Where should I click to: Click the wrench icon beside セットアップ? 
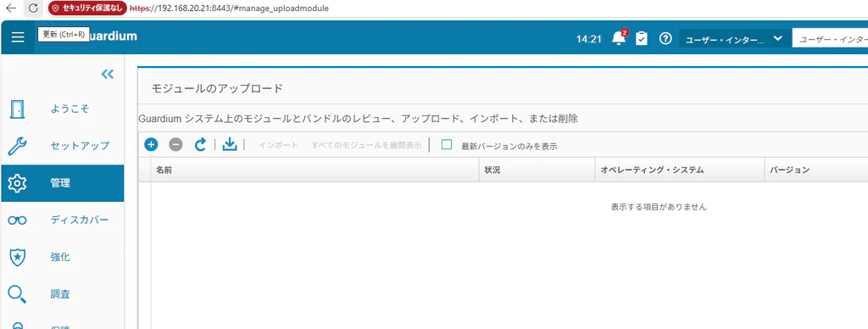[17, 146]
